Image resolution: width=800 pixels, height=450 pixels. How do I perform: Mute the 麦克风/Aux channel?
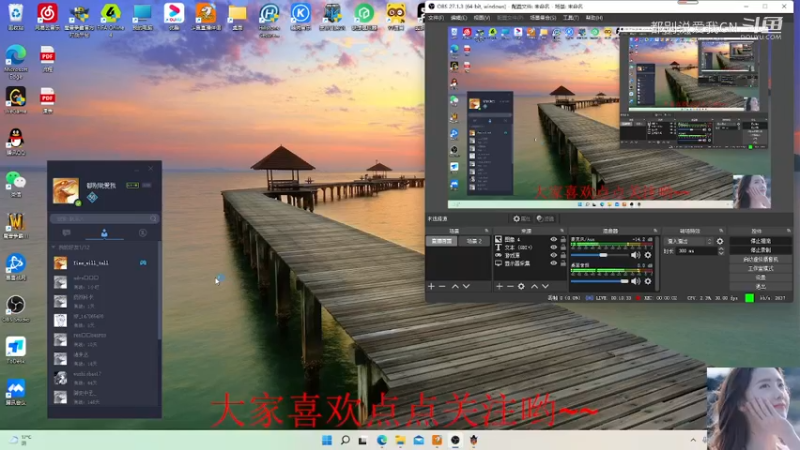coord(636,255)
